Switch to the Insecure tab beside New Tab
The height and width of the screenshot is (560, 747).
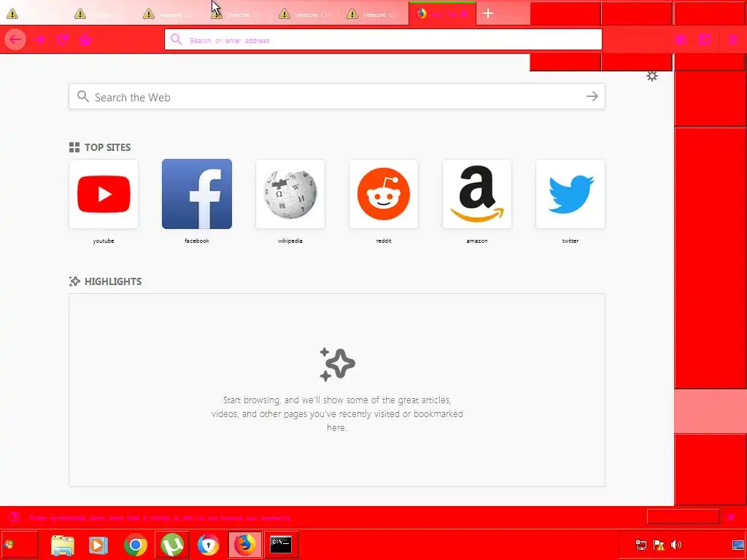[x=374, y=14]
